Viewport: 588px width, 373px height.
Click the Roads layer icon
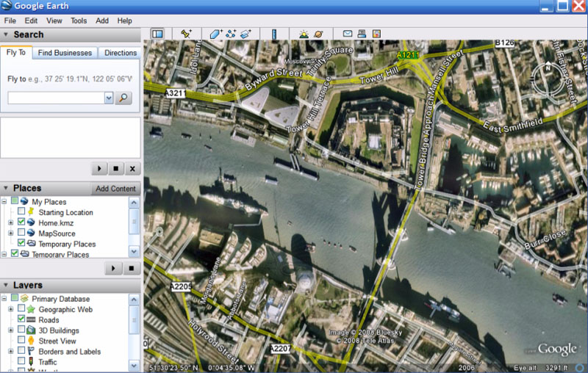tap(31, 320)
